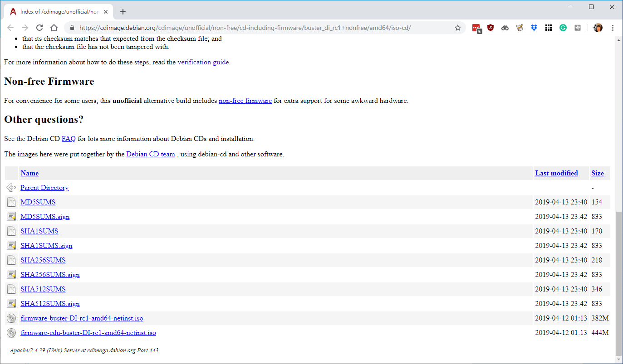Reload the current page
This screenshot has width=623, height=364.
point(39,28)
